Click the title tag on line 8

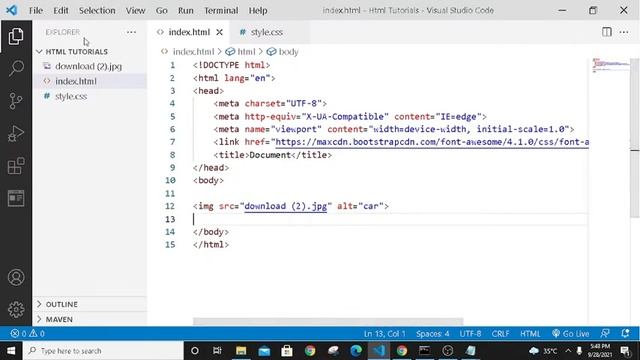pyautogui.click(x=273, y=155)
